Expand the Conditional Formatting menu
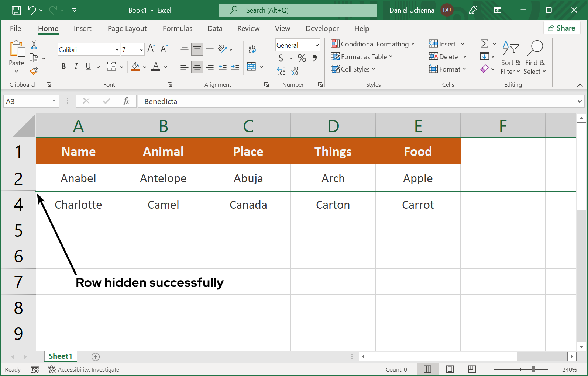 (373, 44)
